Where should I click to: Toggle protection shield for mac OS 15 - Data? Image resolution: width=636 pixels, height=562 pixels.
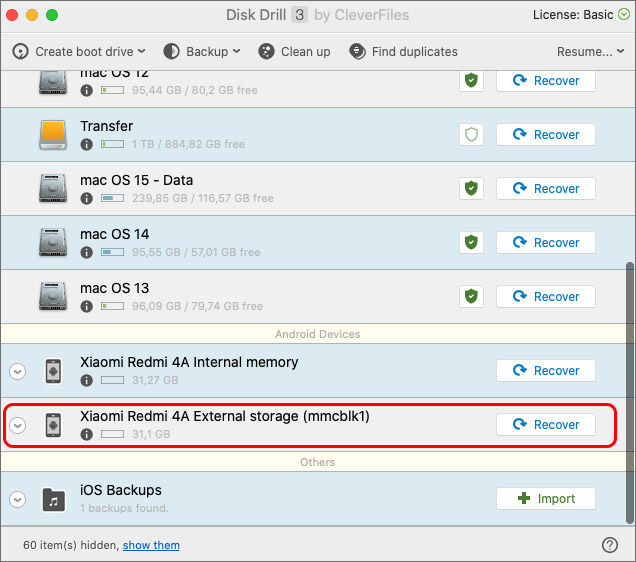click(x=471, y=188)
